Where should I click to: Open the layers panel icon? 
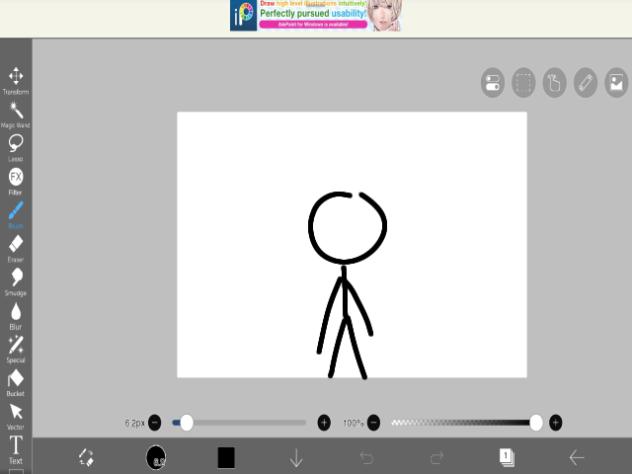click(x=507, y=457)
